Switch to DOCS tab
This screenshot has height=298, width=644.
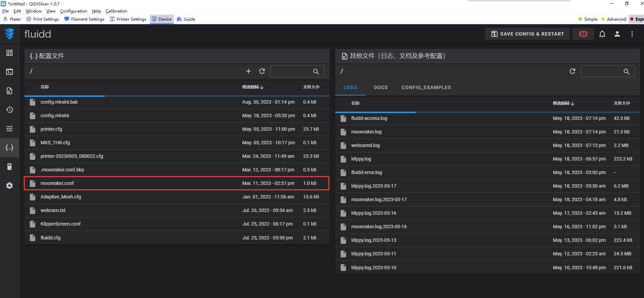coord(381,87)
